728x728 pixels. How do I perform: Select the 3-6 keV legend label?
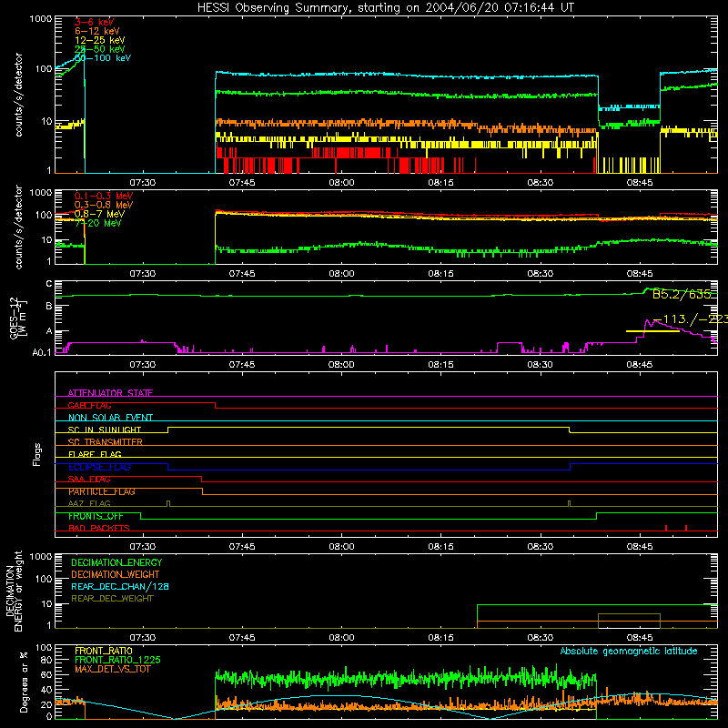[94, 22]
